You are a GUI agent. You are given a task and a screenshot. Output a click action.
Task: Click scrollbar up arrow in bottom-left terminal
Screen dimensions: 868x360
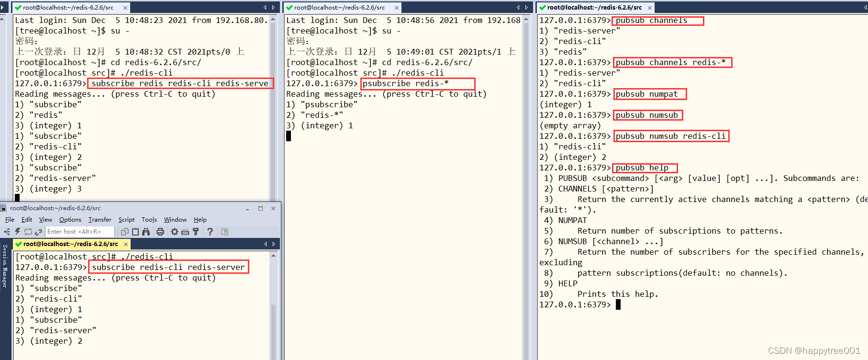[x=274, y=256]
